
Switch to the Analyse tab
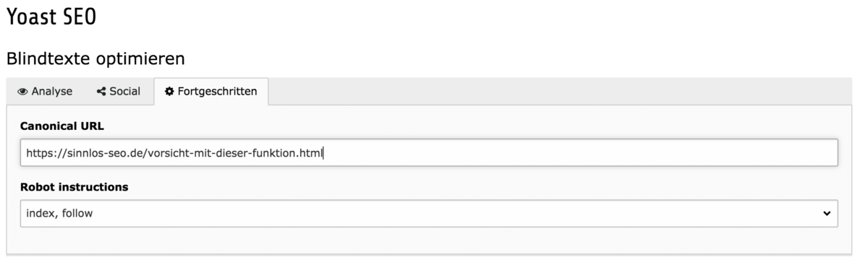[x=46, y=92]
